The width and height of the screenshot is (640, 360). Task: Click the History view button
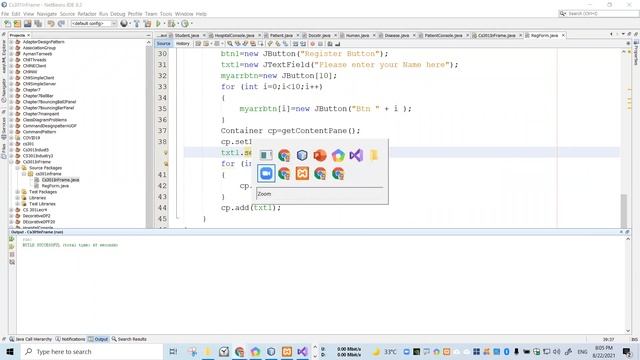[x=182, y=44]
